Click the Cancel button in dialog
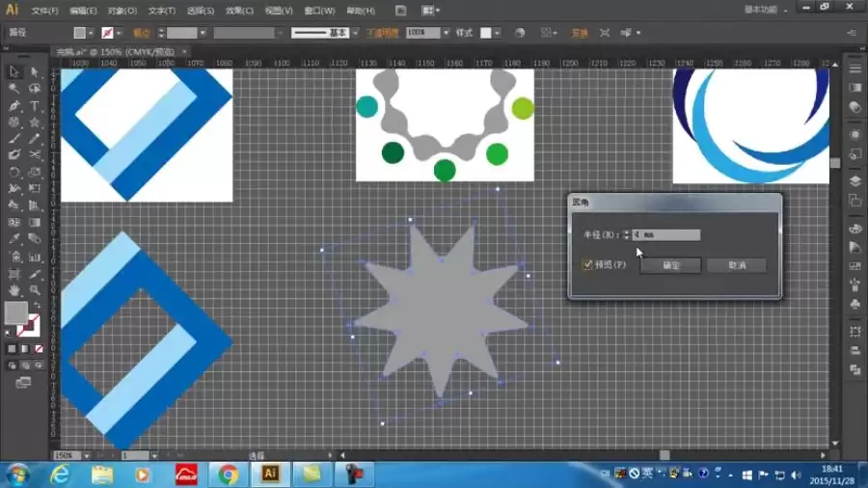The height and width of the screenshot is (488, 868). point(737,265)
